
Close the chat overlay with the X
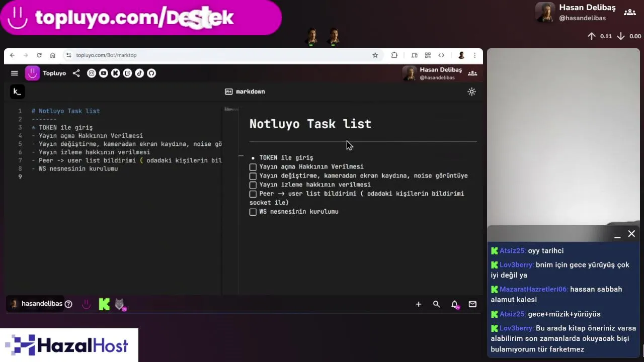[x=631, y=234]
